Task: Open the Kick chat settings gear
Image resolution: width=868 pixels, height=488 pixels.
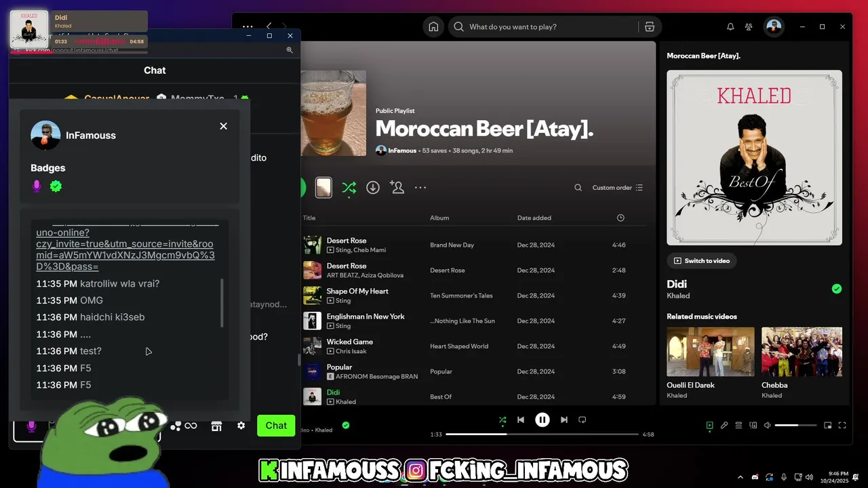Action: [241, 426]
